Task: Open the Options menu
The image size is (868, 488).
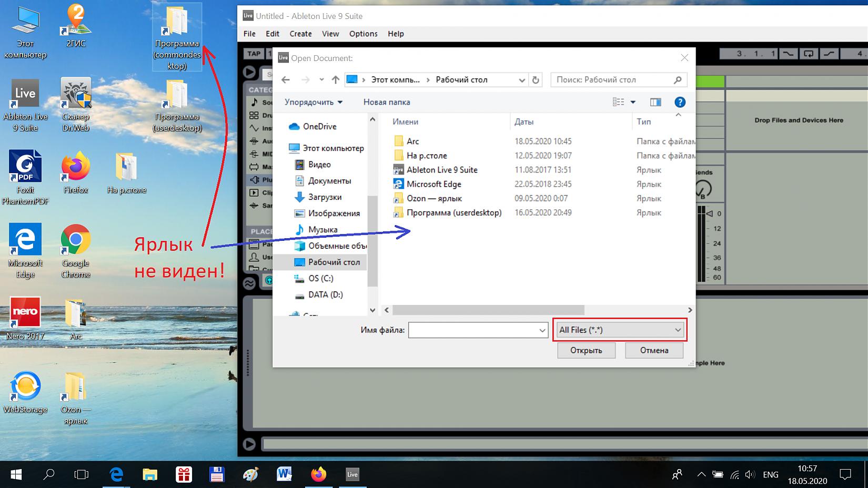Action: pyautogui.click(x=363, y=34)
